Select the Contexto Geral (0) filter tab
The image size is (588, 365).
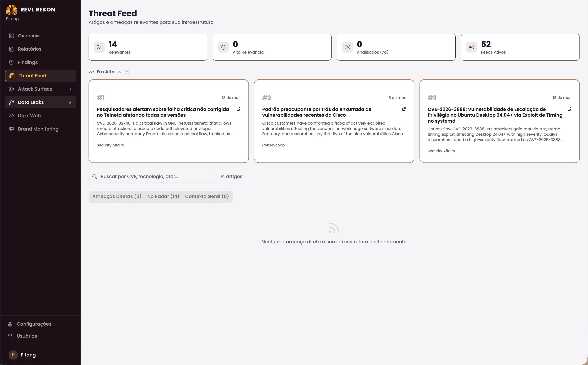207,196
